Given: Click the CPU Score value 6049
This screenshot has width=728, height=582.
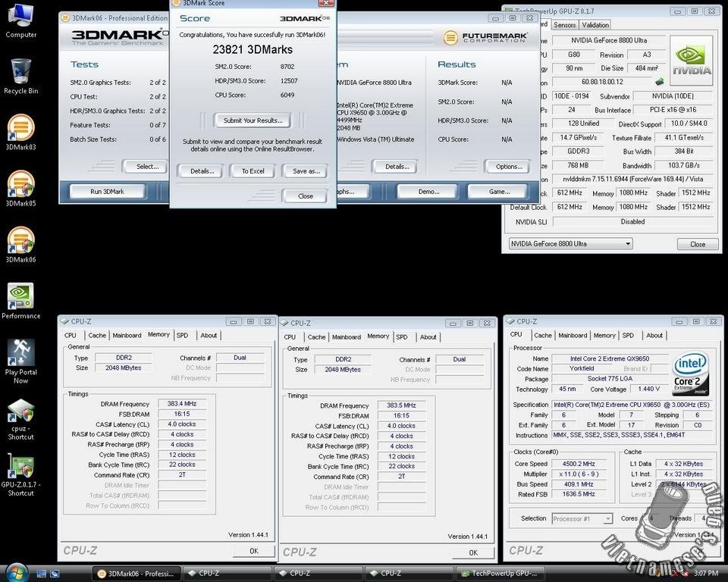Looking at the screenshot, I should 287,95.
